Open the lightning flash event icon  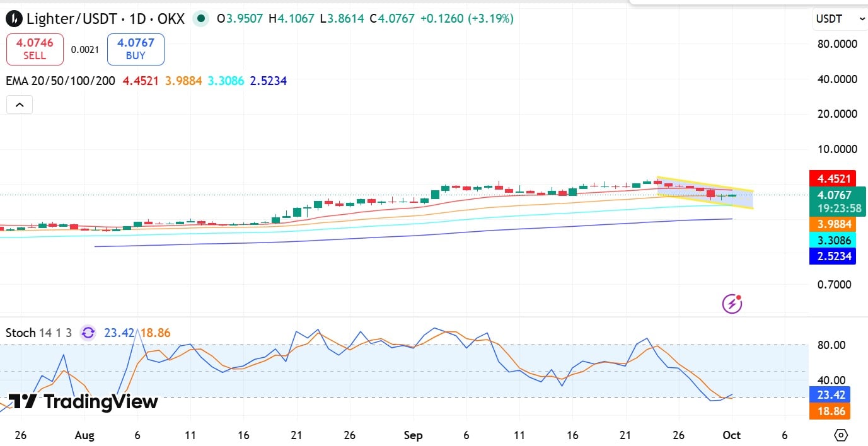732,304
